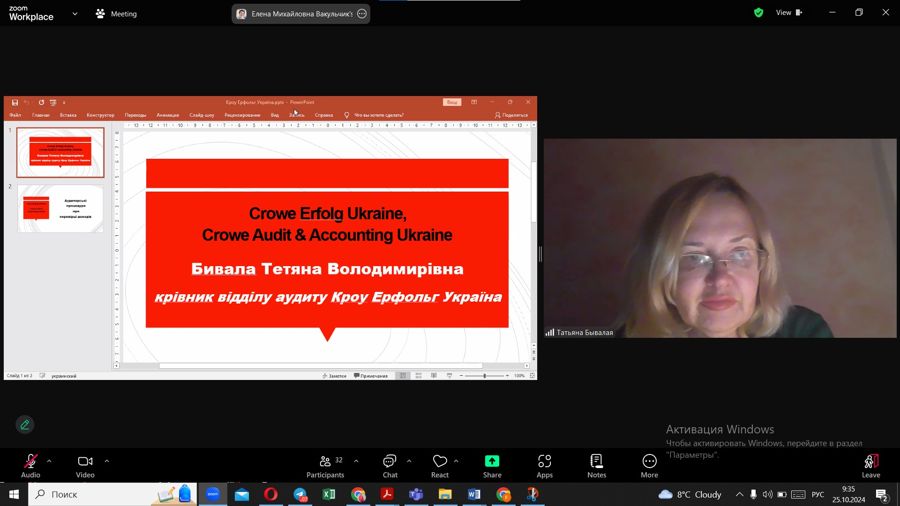Image resolution: width=900 pixels, height=506 pixels.
Task: Click spell check icon in status bar
Action: click(42, 376)
